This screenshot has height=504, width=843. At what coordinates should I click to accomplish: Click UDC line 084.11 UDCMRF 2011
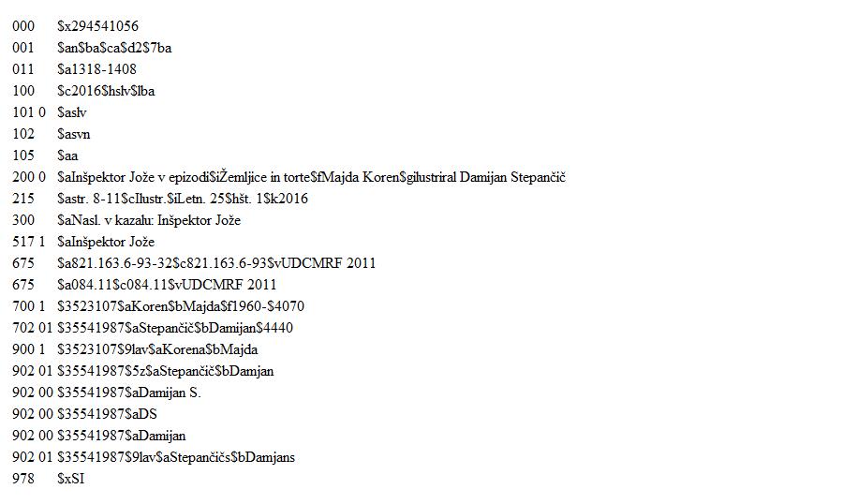tap(167, 285)
